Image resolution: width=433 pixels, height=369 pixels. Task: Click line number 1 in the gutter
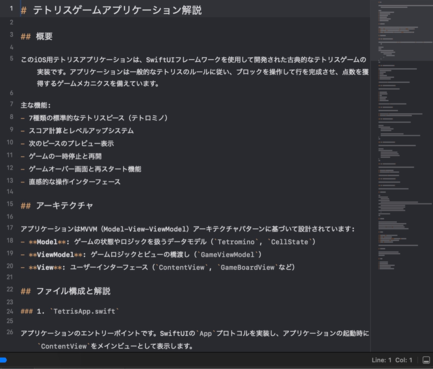pyautogui.click(x=11, y=9)
